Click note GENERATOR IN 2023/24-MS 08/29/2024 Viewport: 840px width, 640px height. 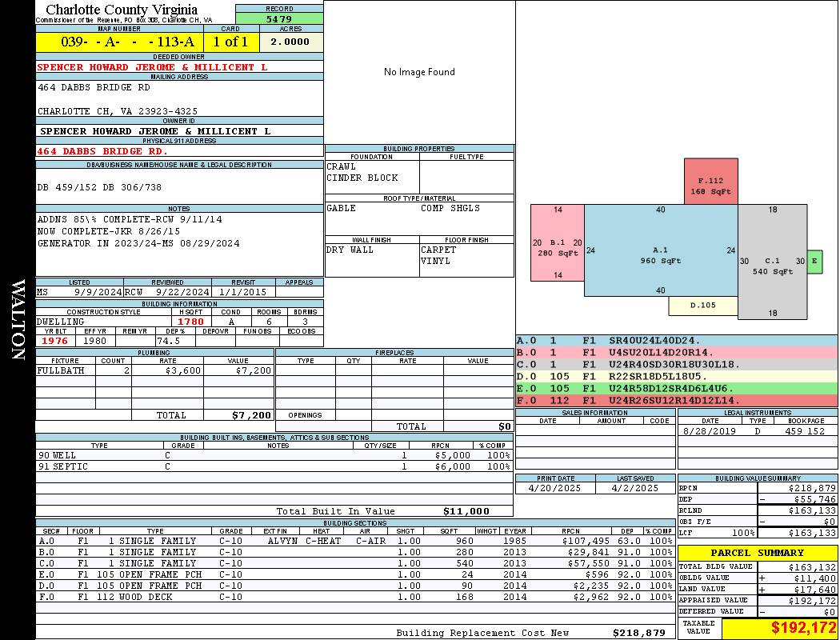(x=138, y=243)
